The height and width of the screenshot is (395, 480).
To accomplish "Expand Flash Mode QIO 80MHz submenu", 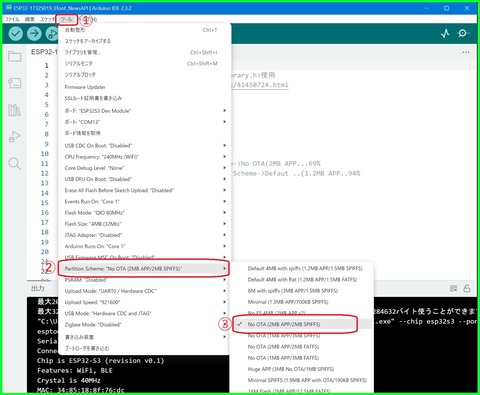I will tap(144, 213).
